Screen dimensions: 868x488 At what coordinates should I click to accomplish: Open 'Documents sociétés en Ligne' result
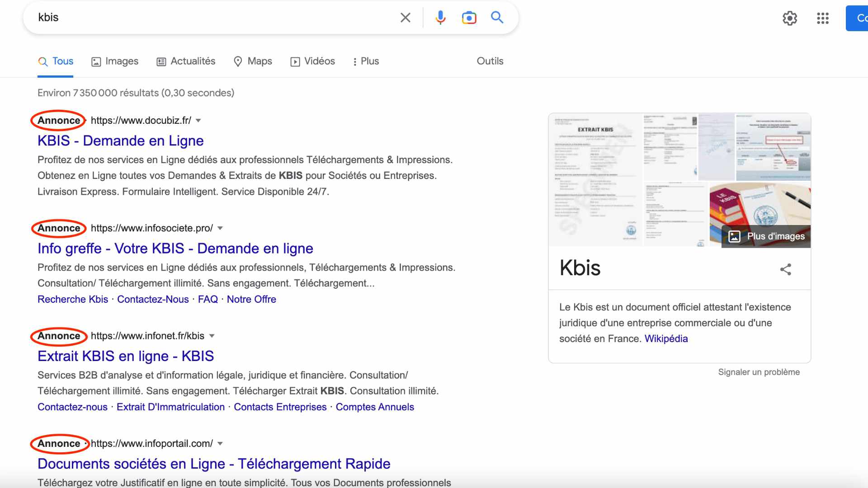coord(214,464)
